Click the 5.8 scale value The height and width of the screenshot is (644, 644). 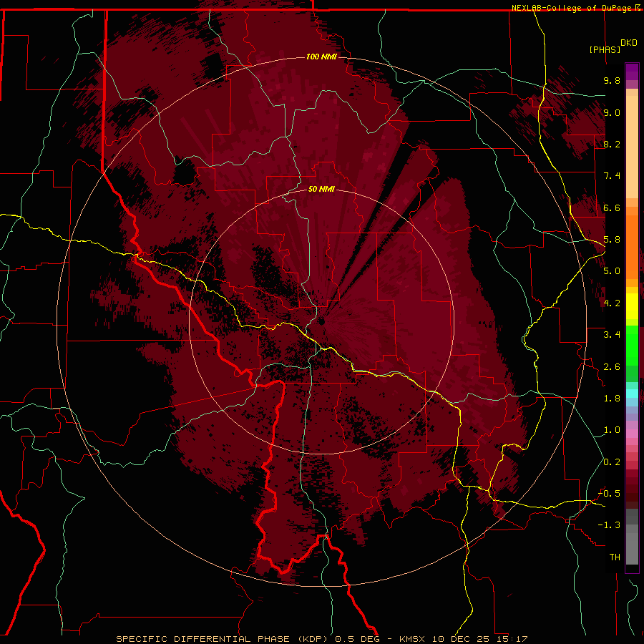coord(612,240)
